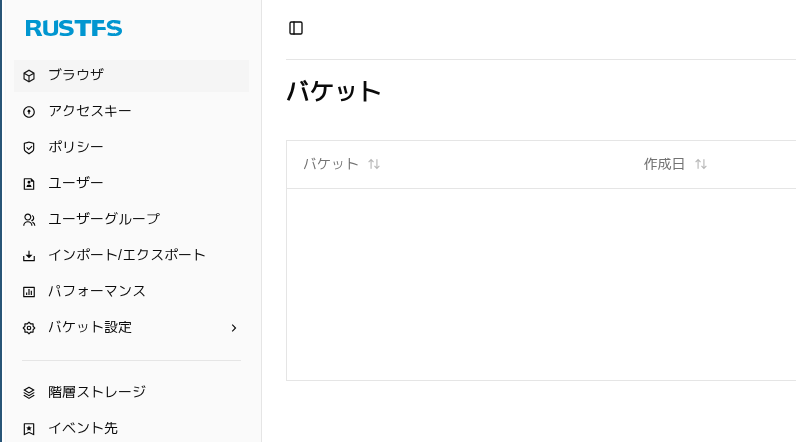Sort by バケット name arrows
Screen dimensions: 796x442
tap(374, 164)
